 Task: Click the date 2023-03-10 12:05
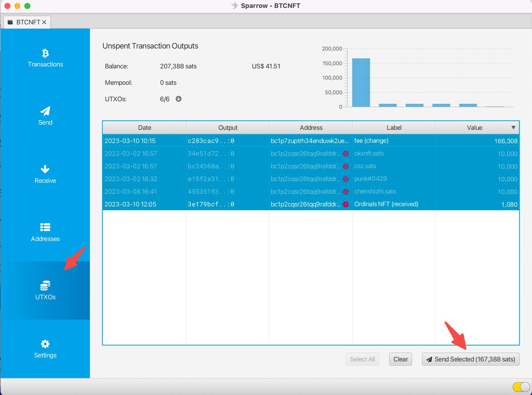click(x=130, y=205)
